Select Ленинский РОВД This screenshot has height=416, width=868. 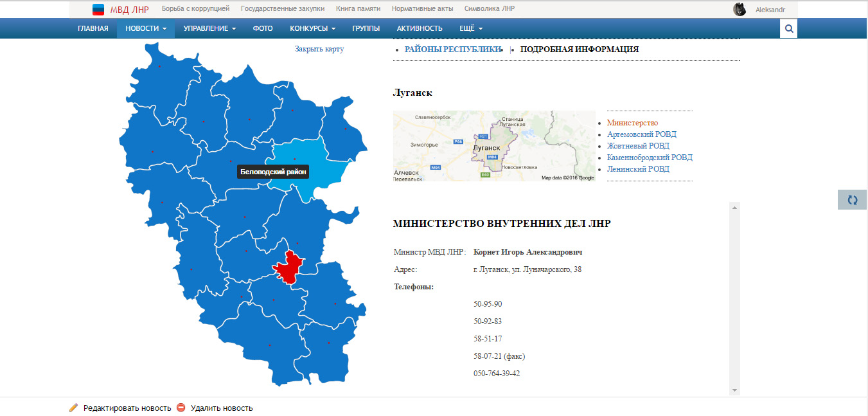[x=638, y=169]
